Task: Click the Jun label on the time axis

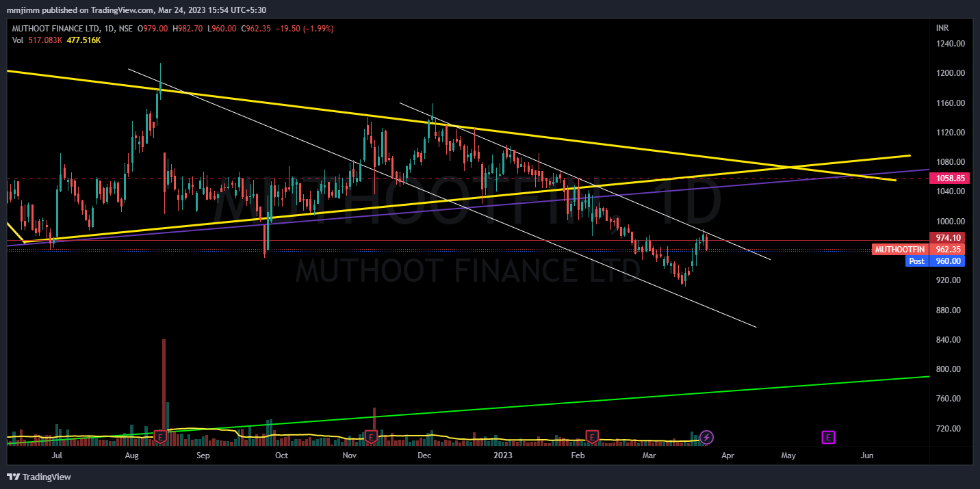Action: coord(867,455)
